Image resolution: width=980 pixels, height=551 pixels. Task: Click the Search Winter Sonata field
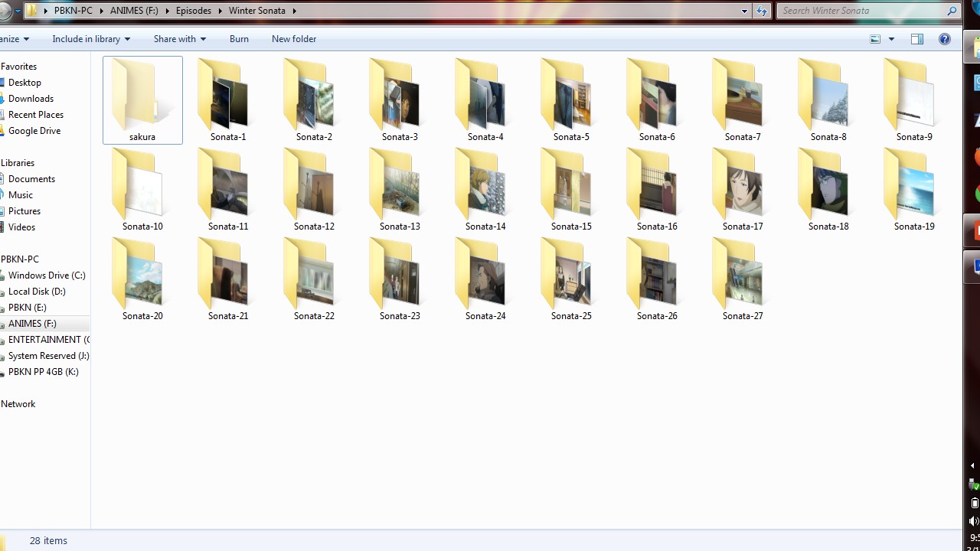861,11
